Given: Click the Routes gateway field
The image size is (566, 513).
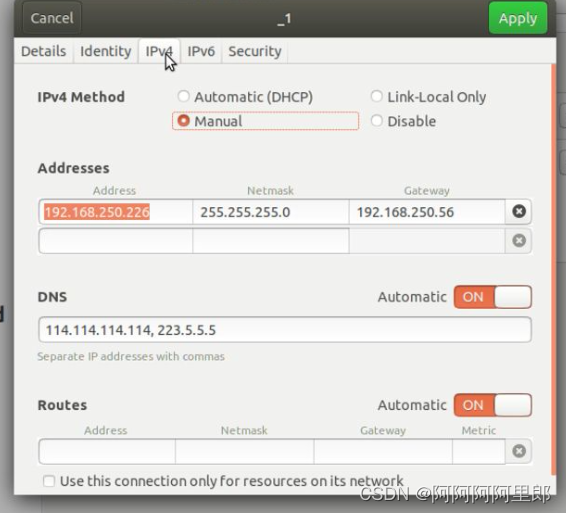Looking at the screenshot, I should coord(383,451).
